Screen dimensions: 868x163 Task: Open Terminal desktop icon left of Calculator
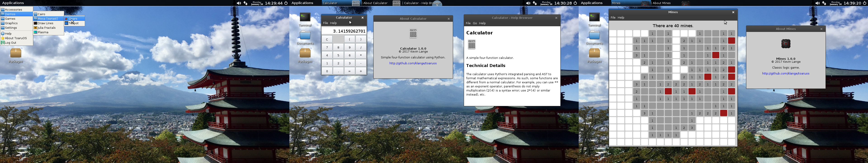305,19
